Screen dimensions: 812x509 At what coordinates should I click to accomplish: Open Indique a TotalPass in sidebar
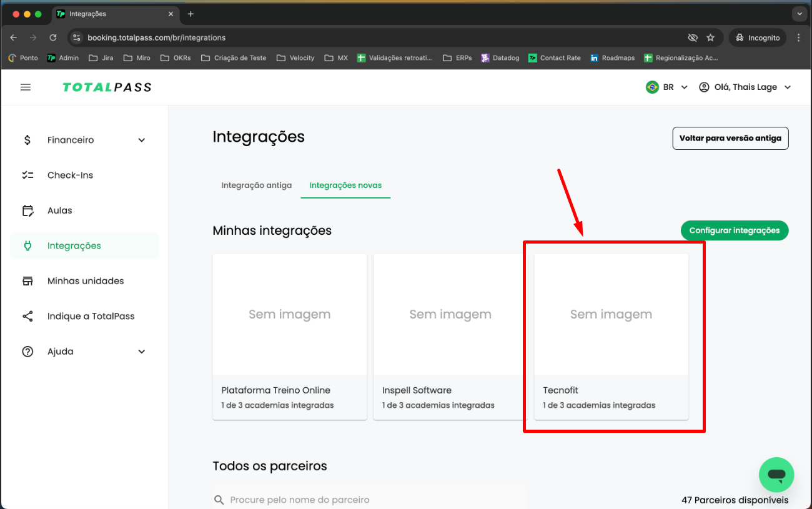click(x=85, y=316)
